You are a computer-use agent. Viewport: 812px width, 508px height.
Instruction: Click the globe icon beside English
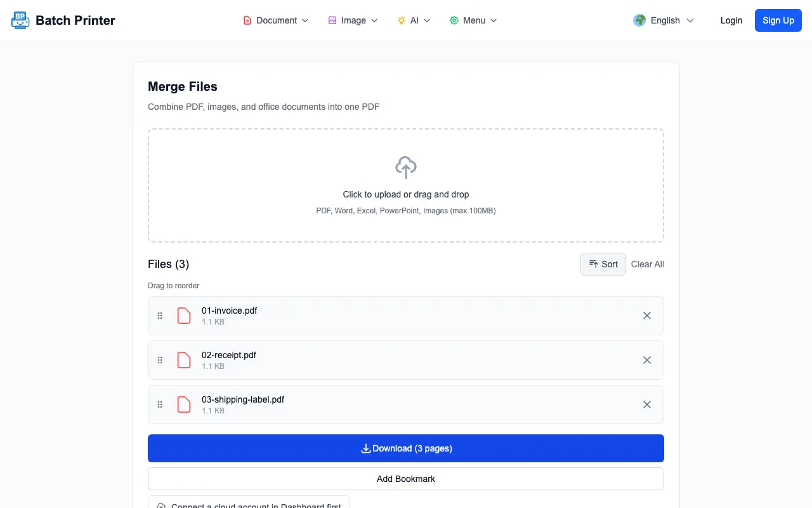pos(639,20)
